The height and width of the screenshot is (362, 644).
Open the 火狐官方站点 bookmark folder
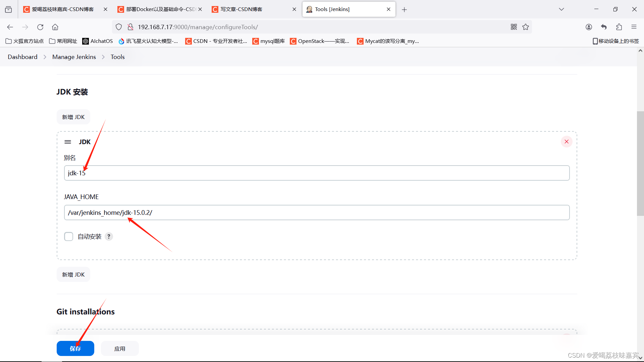[25, 41]
